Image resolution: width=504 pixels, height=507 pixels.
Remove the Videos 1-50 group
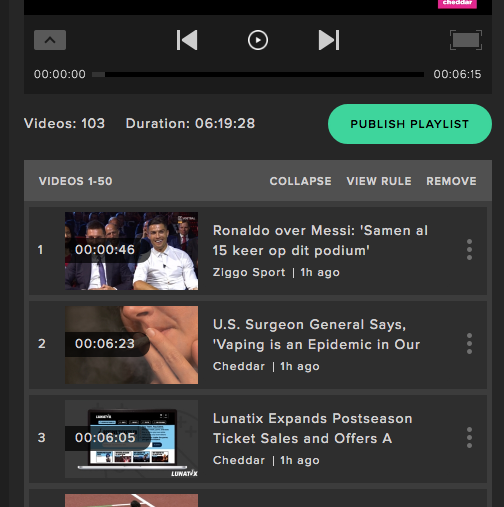click(451, 181)
